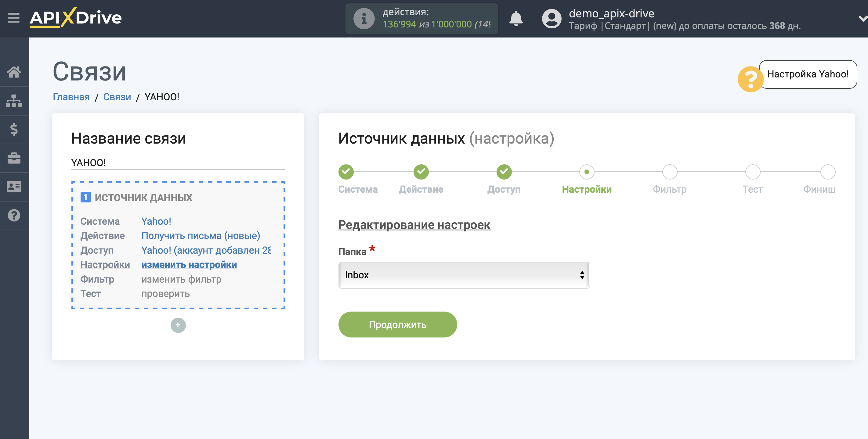The image size is (868, 439).
Task: Switch to Финиш step label
Action: [x=819, y=189]
